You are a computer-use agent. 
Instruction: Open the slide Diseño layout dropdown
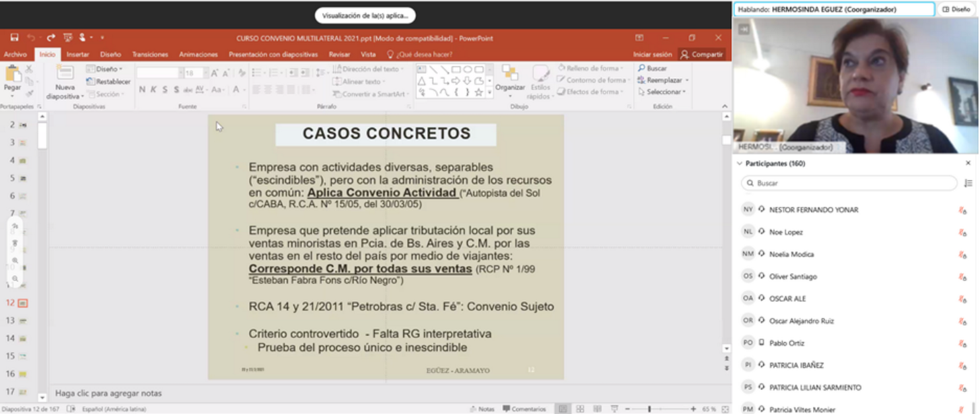click(x=105, y=68)
